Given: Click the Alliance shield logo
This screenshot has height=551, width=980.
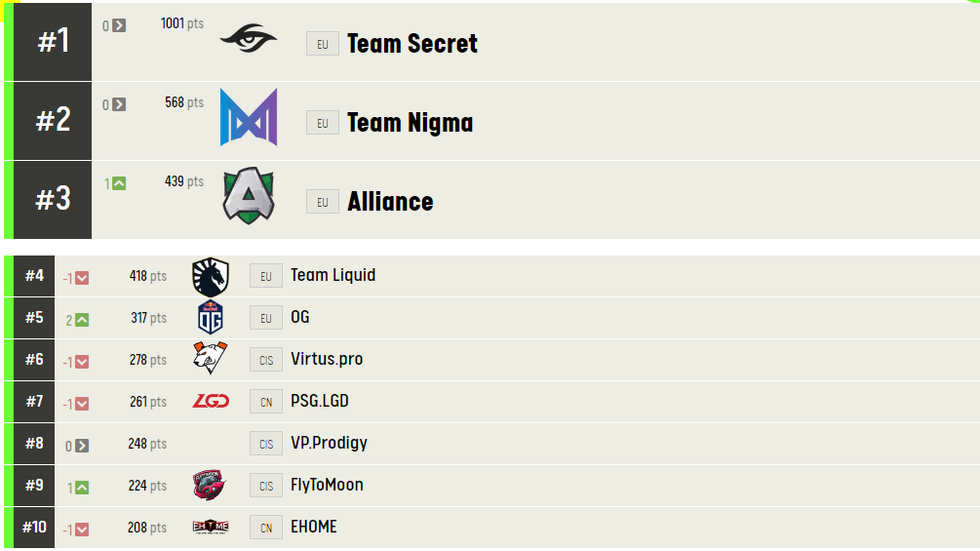Looking at the screenshot, I should pyautogui.click(x=249, y=196).
